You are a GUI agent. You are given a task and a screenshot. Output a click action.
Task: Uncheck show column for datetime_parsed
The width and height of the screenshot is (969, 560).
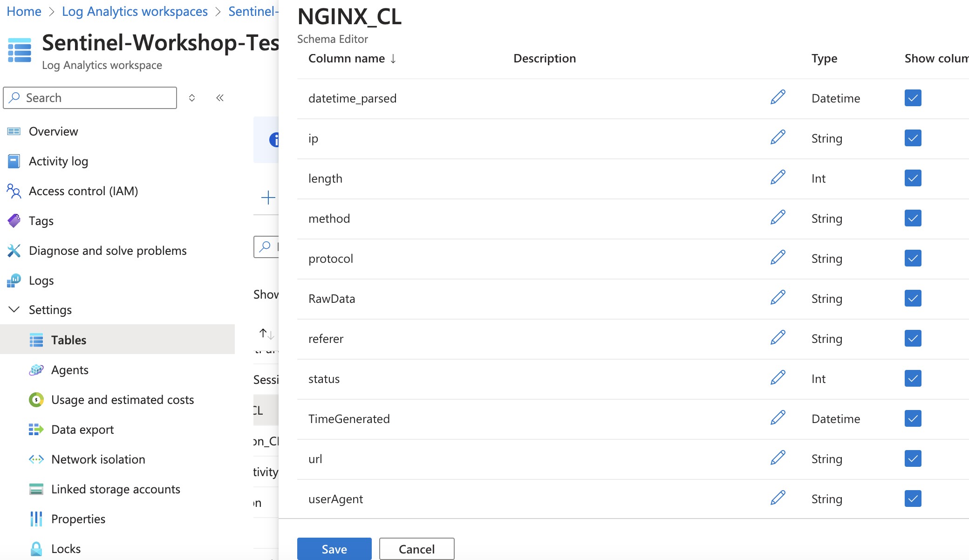pyautogui.click(x=913, y=98)
